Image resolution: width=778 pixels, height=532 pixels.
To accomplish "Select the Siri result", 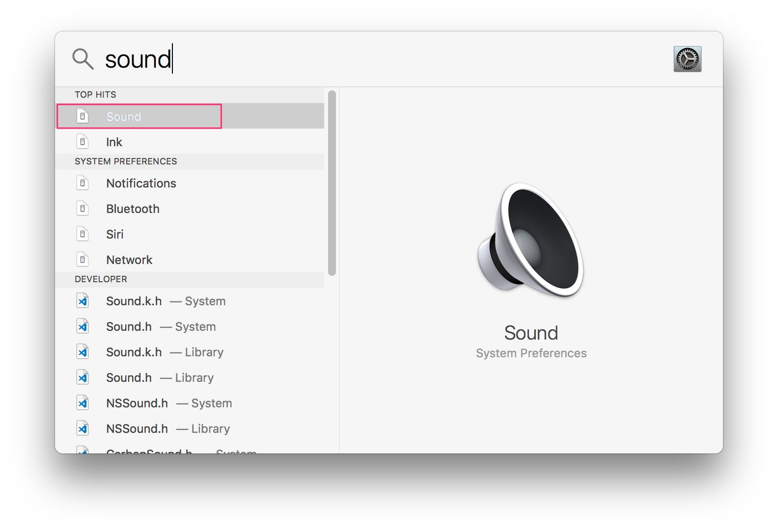I will point(190,234).
